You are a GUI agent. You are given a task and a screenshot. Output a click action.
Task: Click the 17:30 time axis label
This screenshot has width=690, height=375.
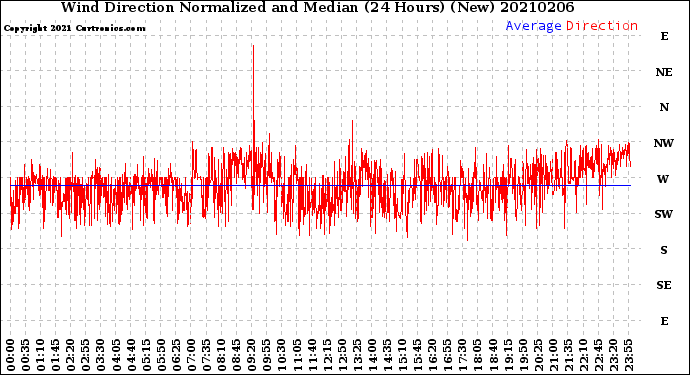pyautogui.click(x=462, y=355)
